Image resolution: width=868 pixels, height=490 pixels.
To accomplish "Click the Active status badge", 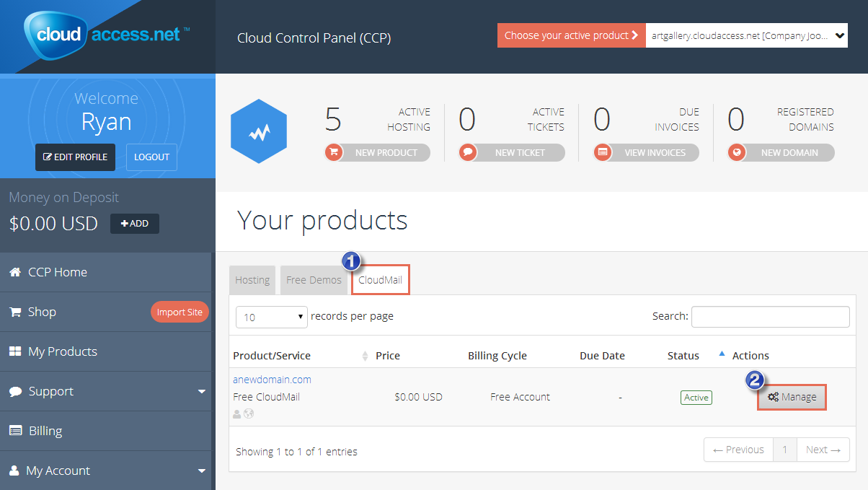I will click(696, 398).
